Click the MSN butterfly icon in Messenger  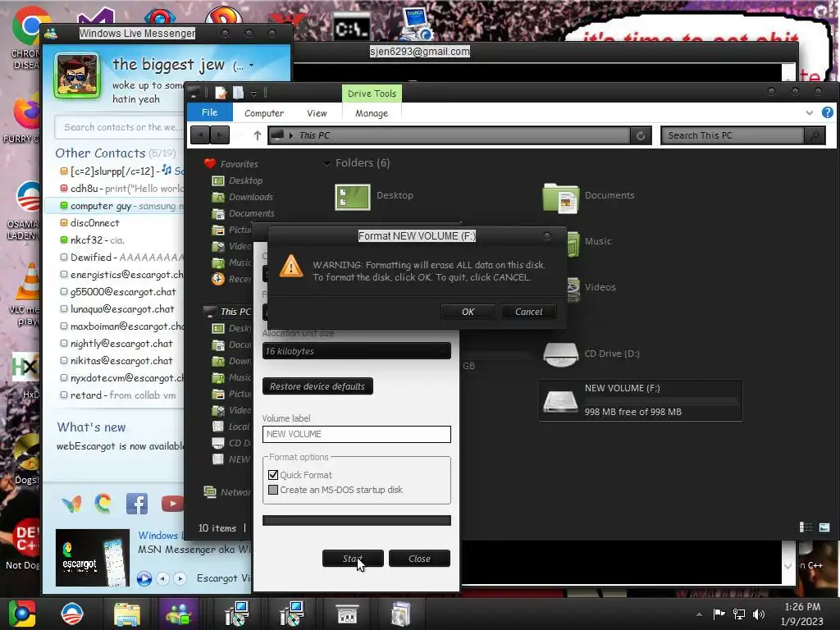71,504
